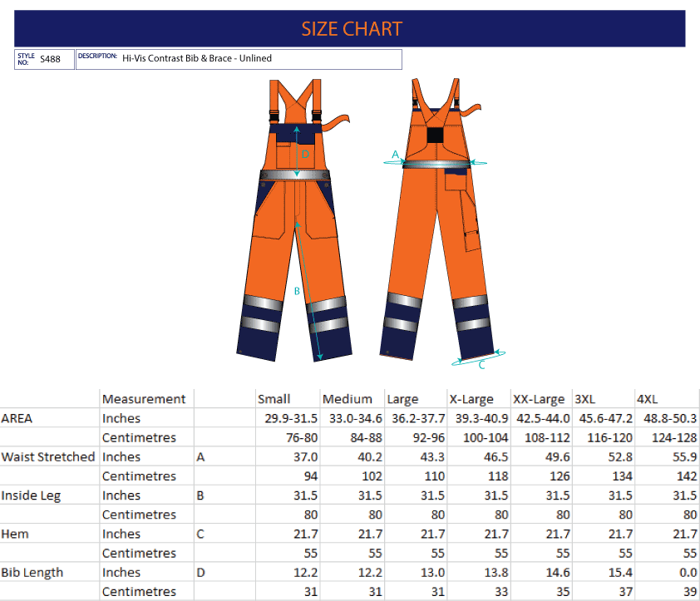Select the 33.0-34.6 area cell
700x601 pixels.
[x=356, y=418]
